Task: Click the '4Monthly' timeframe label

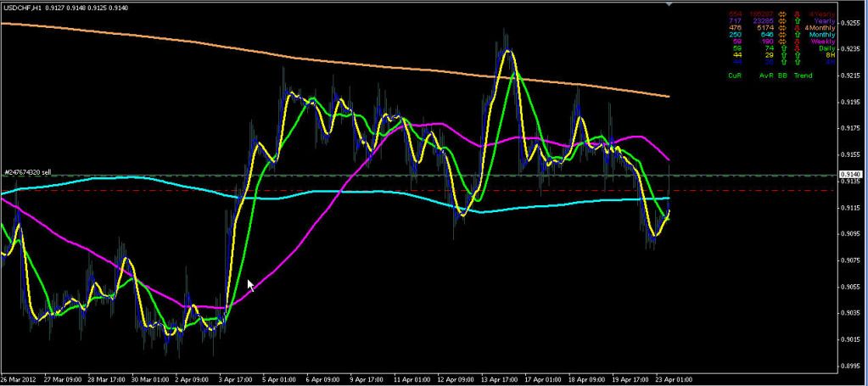Action: click(820, 28)
